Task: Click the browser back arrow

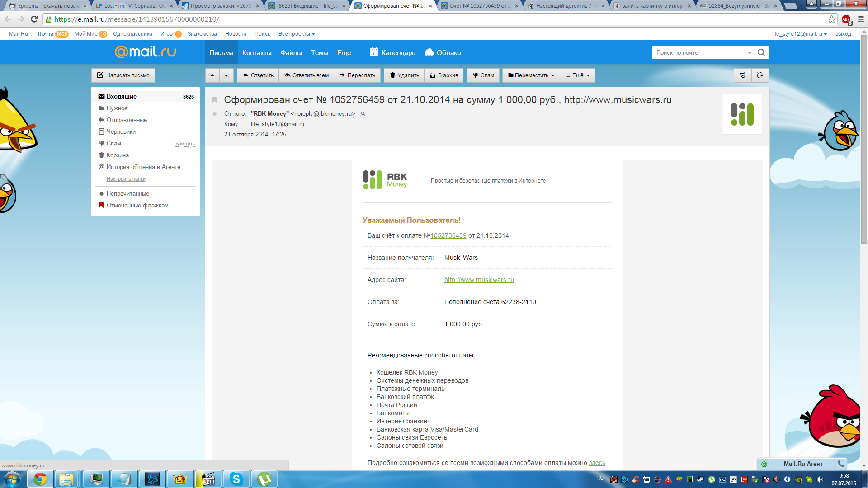Action: pos(8,19)
